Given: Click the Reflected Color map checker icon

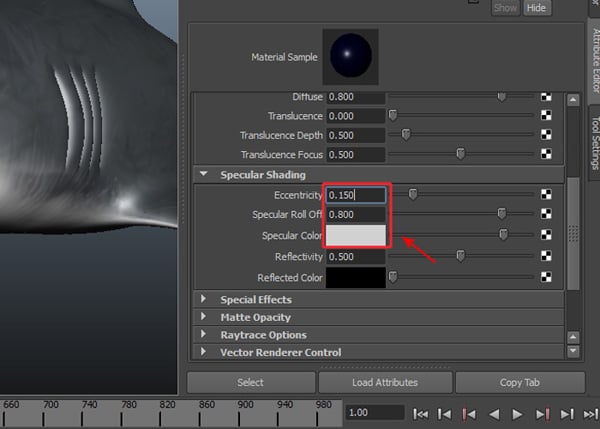Looking at the screenshot, I should (547, 277).
